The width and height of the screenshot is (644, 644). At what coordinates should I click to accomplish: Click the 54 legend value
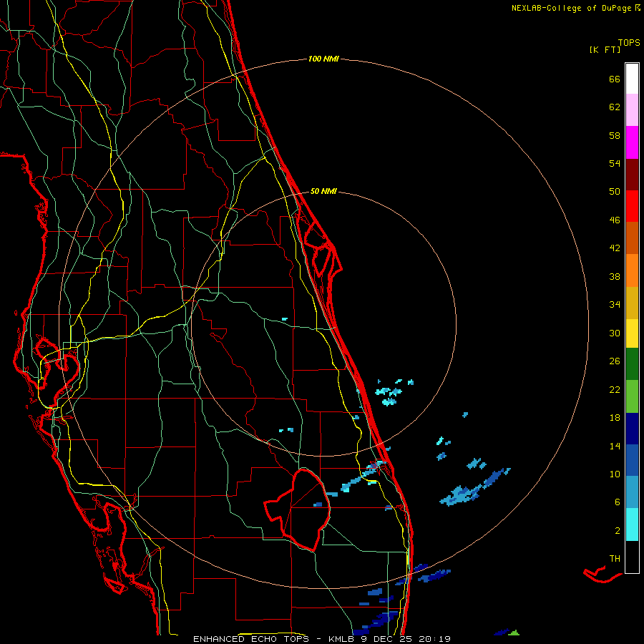coord(615,163)
